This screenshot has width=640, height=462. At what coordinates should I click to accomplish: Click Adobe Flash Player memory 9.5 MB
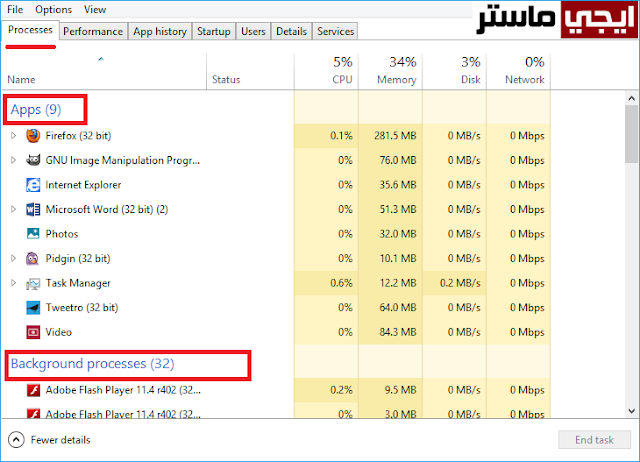click(x=400, y=390)
